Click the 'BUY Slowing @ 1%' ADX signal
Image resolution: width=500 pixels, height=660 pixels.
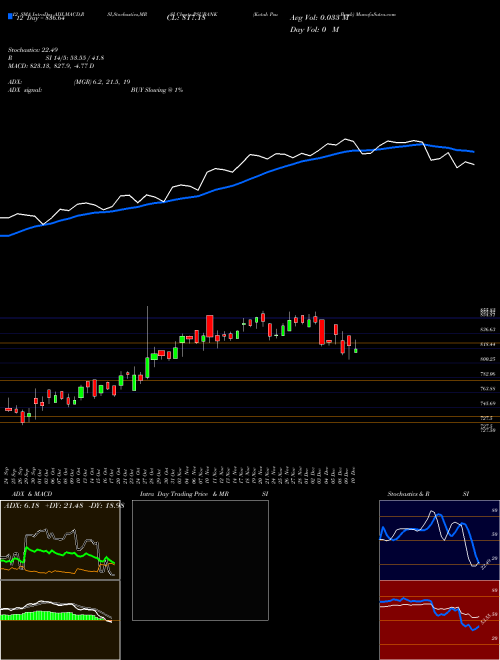click(x=157, y=90)
